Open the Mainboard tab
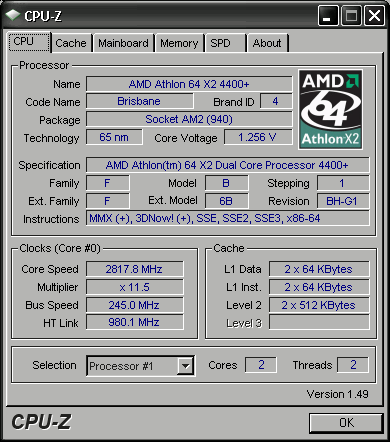The image size is (390, 442). click(123, 43)
